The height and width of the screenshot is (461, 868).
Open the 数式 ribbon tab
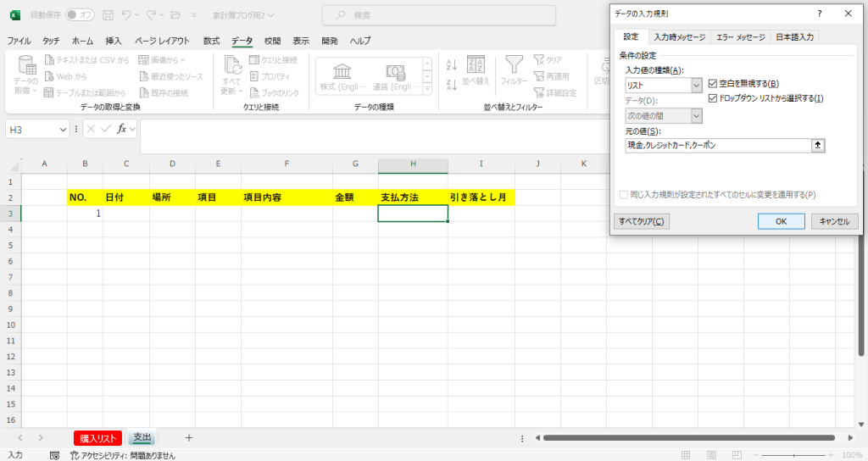tap(211, 41)
